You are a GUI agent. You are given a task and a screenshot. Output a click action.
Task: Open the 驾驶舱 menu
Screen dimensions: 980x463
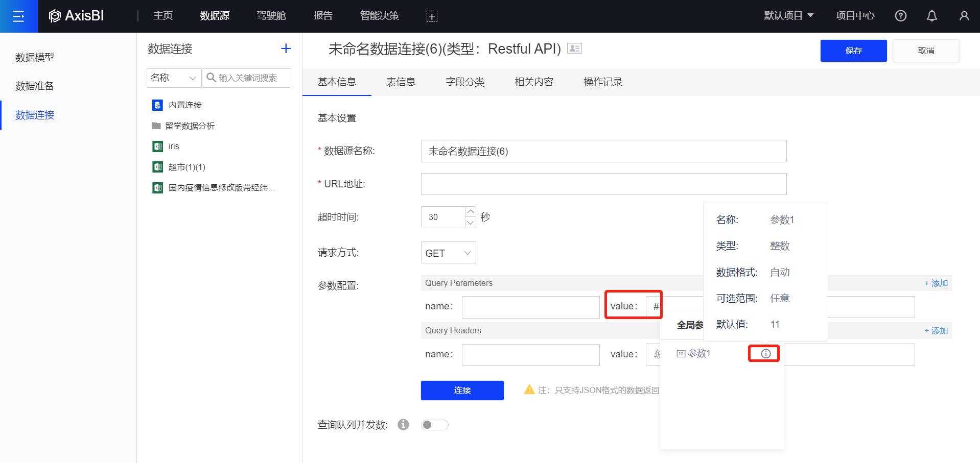click(271, 16)
